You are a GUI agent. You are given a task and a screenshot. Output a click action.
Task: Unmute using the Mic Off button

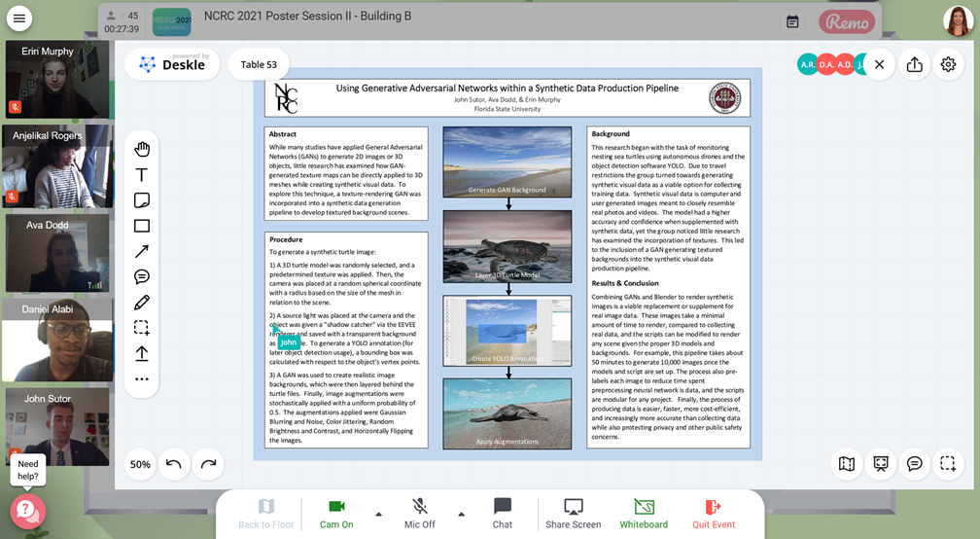[420, 513]
